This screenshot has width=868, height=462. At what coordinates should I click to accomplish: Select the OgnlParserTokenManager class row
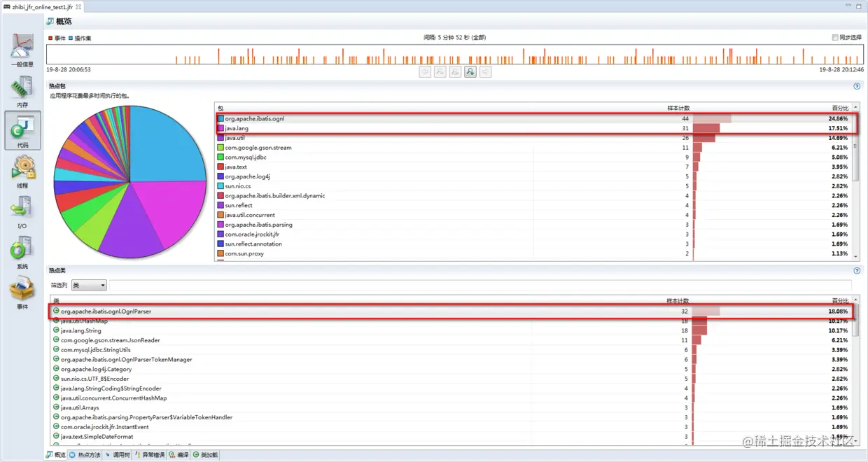[x=451, y=360]
